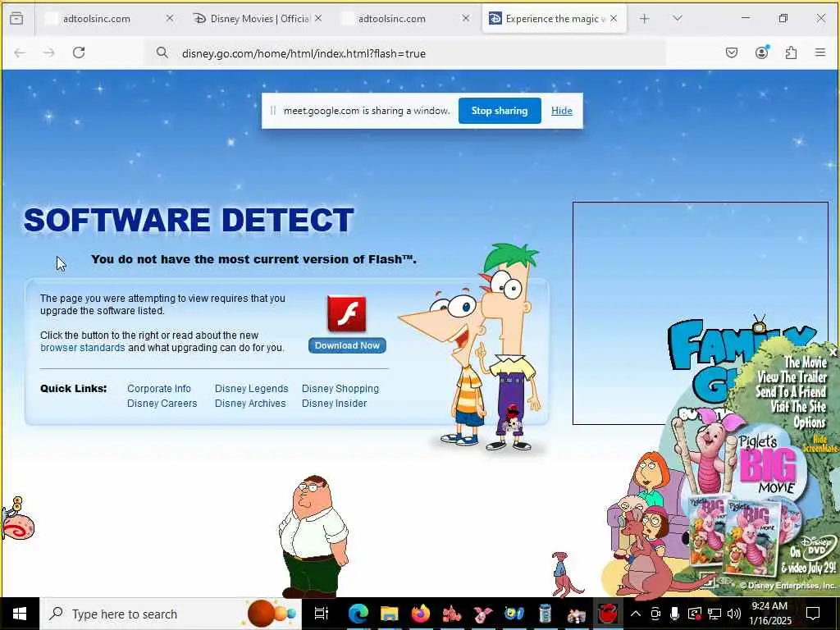Image resolution: width=840 pixels, height=630 pixels.
Task: Open Firefox from the taskbar
Action: coord(421,614)
